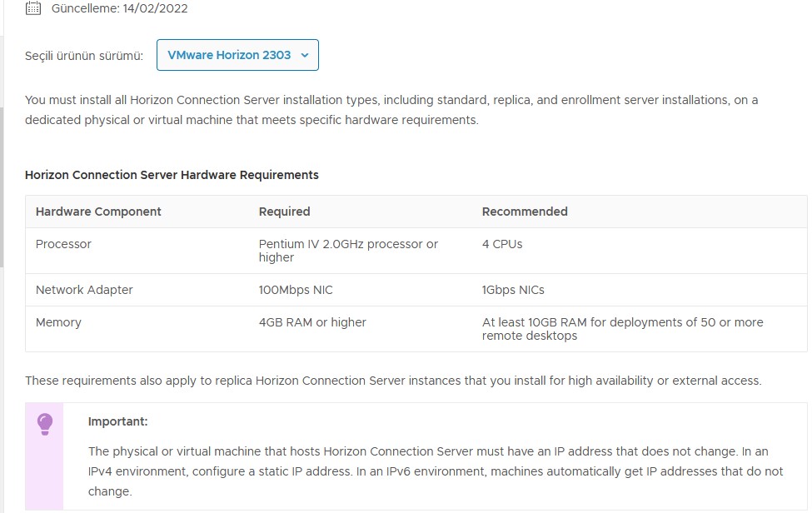Click the calendar icon beside Güncelleme date
This screenshot has width=812, height=513.
click(33, 9)
